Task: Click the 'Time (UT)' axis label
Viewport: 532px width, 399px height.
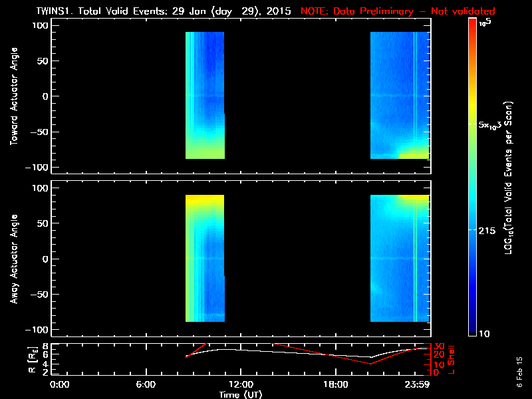Action: 241,394
